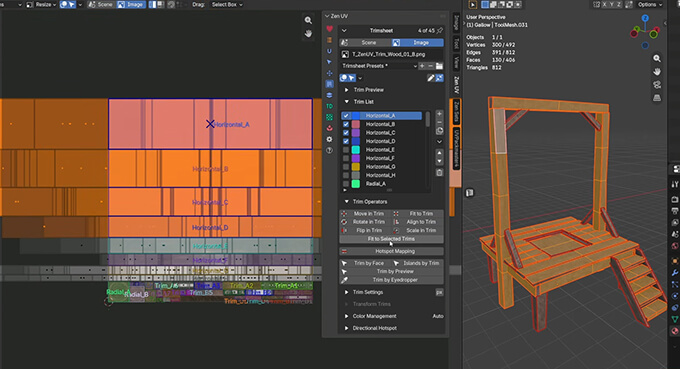Check the Horizontal_F trim checkbox
Image resolution: width=680 pixels, height=369 pixels.
(x=346, y=158)
